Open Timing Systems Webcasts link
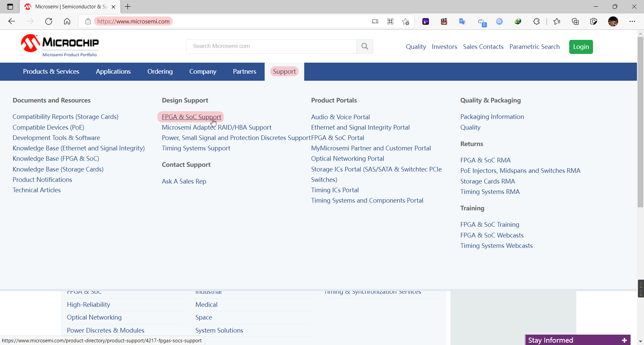 (496, 246)
